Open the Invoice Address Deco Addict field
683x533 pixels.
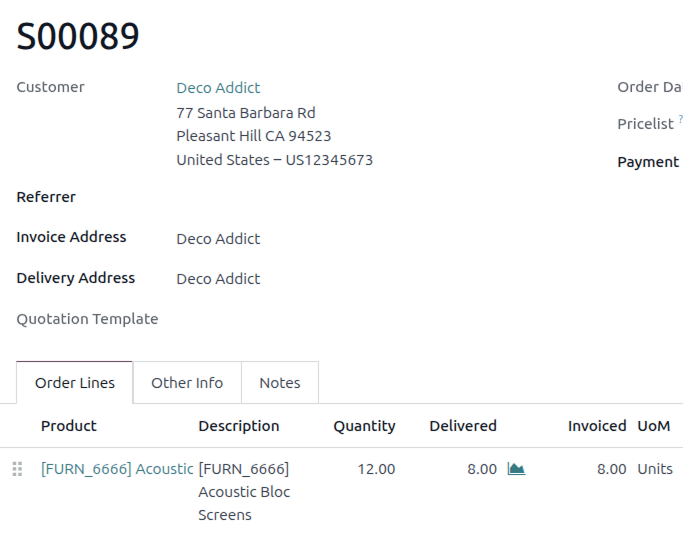pos(218,239)
